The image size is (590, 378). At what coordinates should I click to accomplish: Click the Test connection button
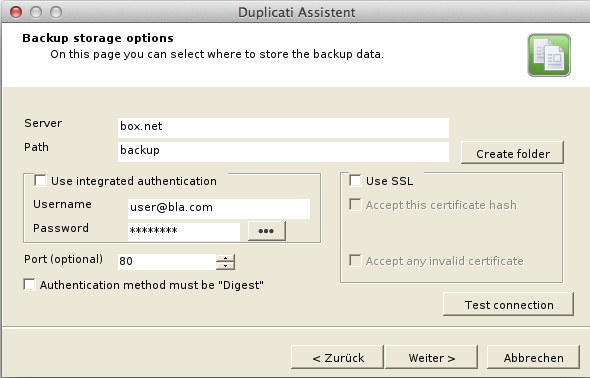(x=508, y=304)
